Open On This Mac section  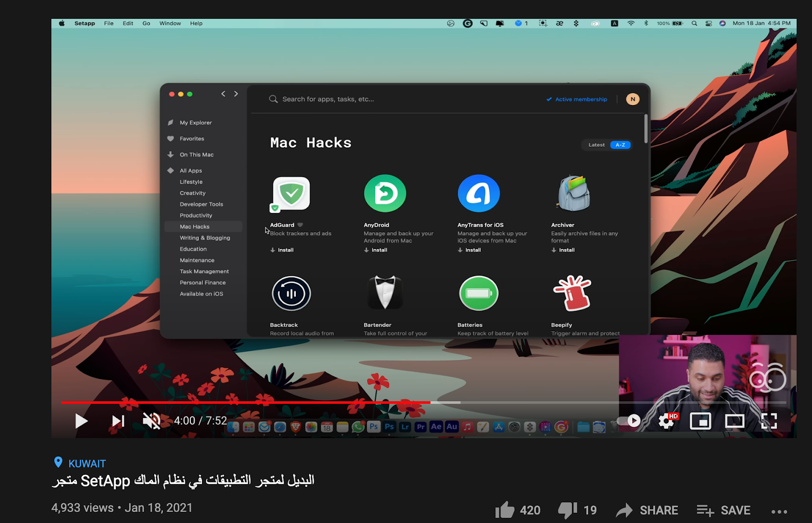coord(196,155)
